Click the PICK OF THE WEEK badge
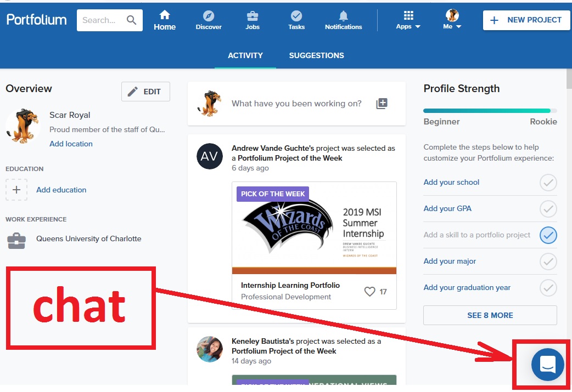The image size is (572, 392). click(x=273, y=194)
